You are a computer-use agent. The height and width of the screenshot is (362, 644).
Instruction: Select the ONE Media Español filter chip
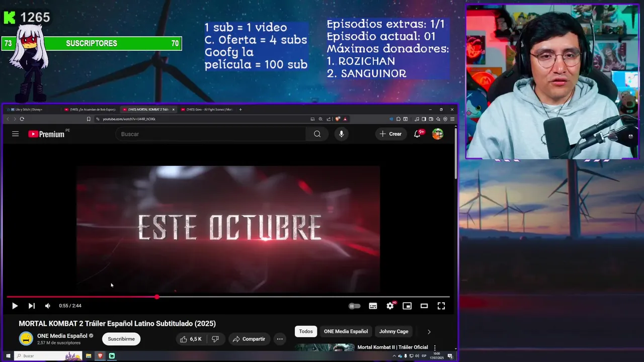pyautogui.click(x=346, y=331)
